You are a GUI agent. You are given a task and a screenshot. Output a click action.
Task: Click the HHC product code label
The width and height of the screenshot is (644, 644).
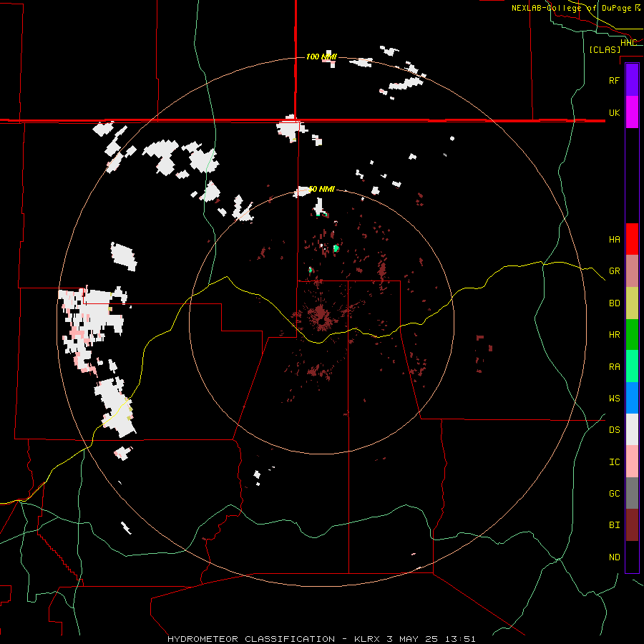pyautogui.click(x=628, y=42)
